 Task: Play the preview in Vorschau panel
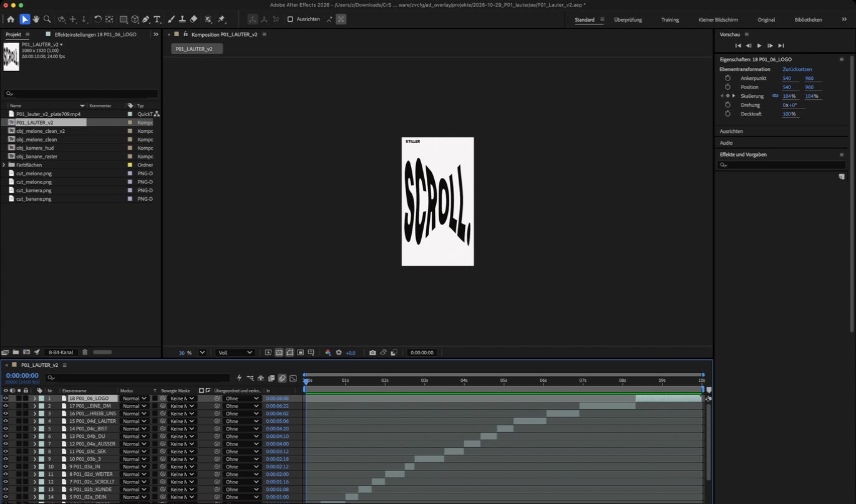point(759,46)
